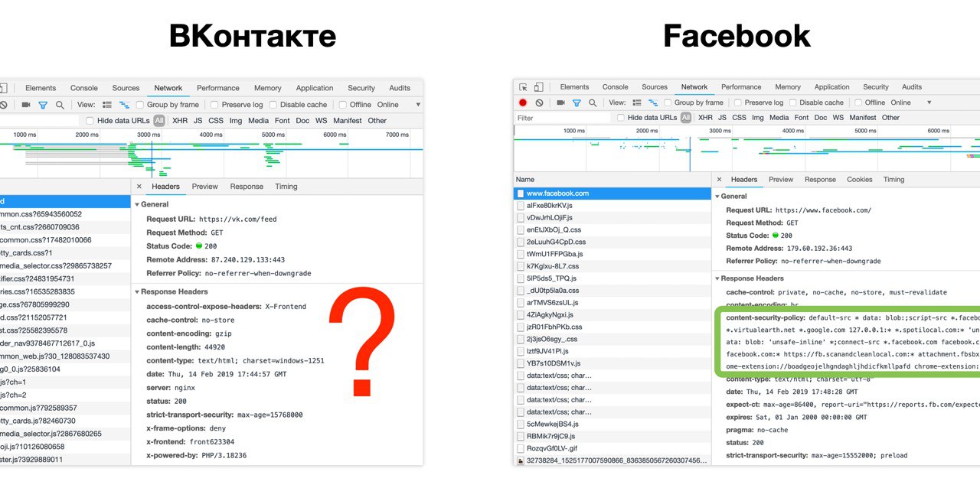Enable Preserve log in Facebook panel
The width and height of the screenshot is (980, 501).
click(x=738, y=102)
